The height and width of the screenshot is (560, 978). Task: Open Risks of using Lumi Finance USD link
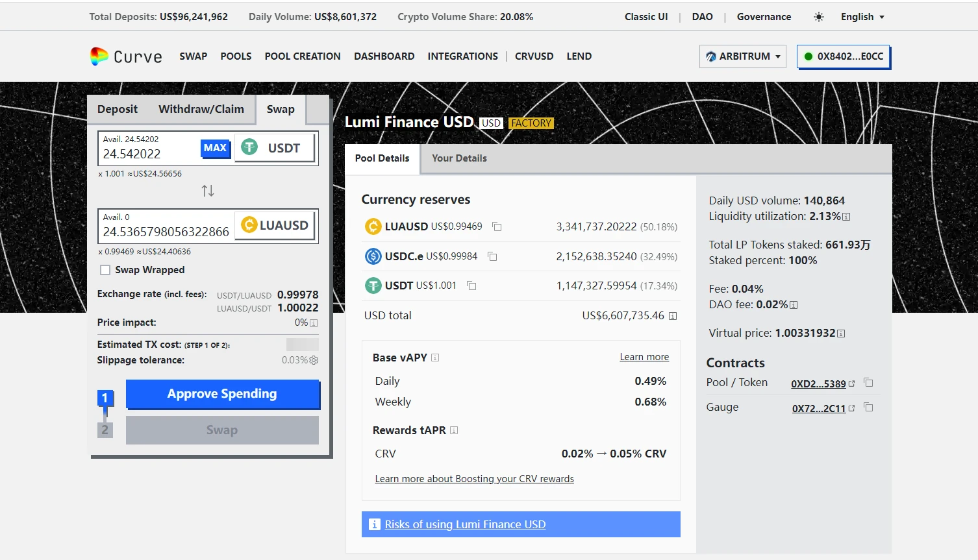[x=465, y=524]
